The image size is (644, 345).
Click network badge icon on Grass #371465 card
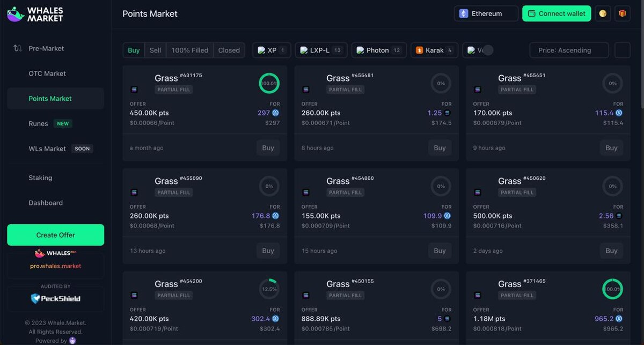coord(478,295)
